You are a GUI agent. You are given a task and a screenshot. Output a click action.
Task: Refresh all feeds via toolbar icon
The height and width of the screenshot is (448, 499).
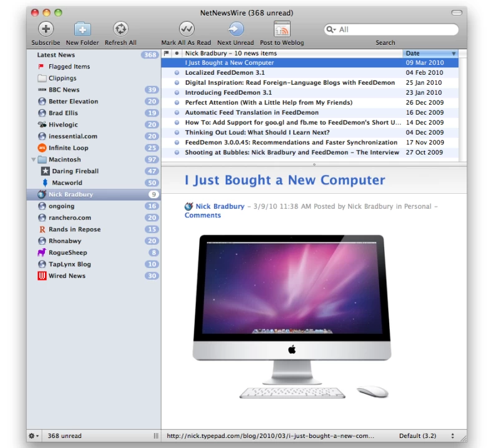point(120,29)
